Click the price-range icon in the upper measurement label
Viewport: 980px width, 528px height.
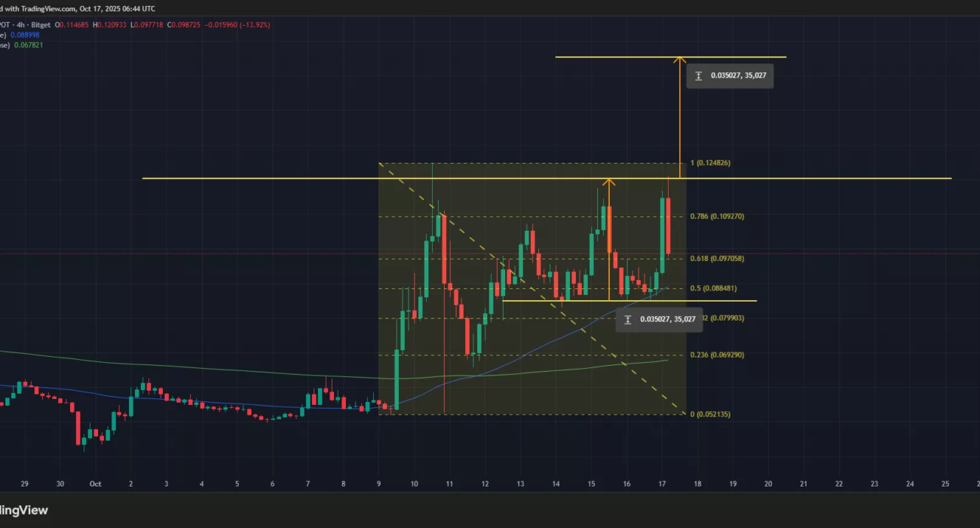[699, 75]
